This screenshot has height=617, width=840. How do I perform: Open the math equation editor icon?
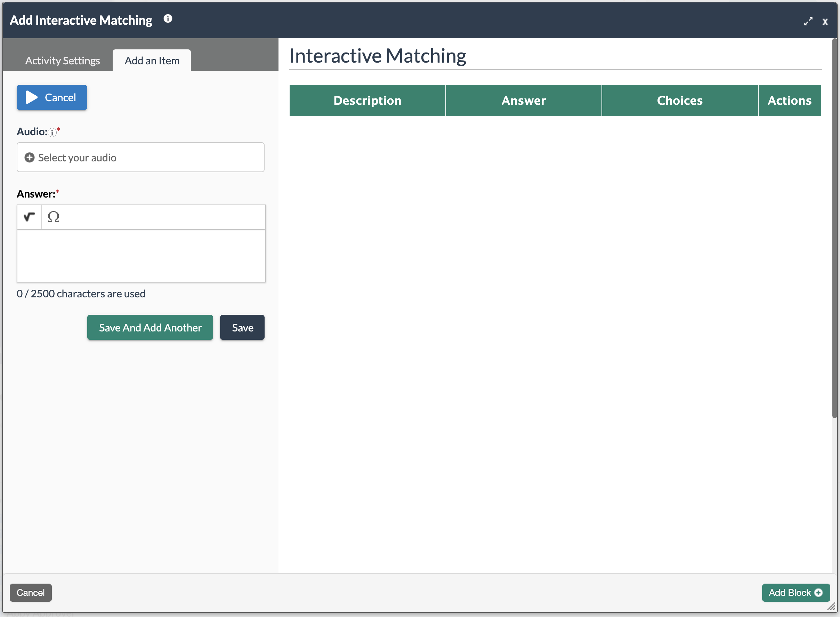(29, 217)
